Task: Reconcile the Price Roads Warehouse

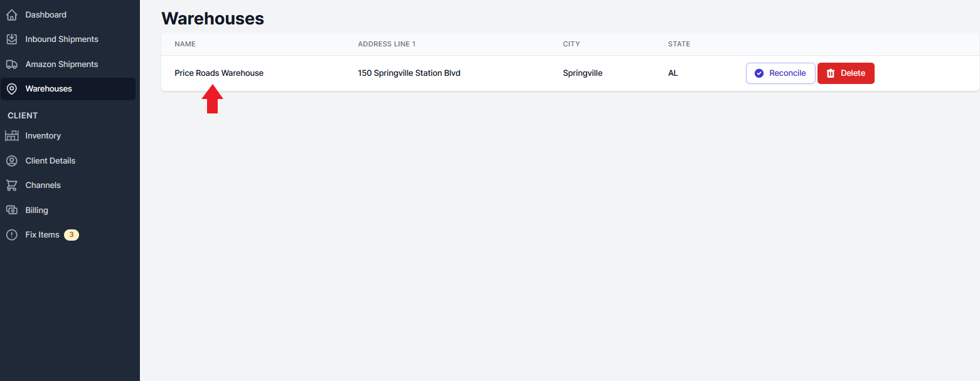Action: (x=780, y=73)
